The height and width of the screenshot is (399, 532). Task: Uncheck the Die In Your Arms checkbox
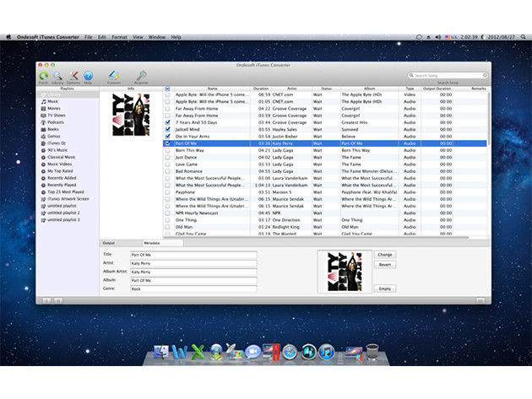coord(167,137)
